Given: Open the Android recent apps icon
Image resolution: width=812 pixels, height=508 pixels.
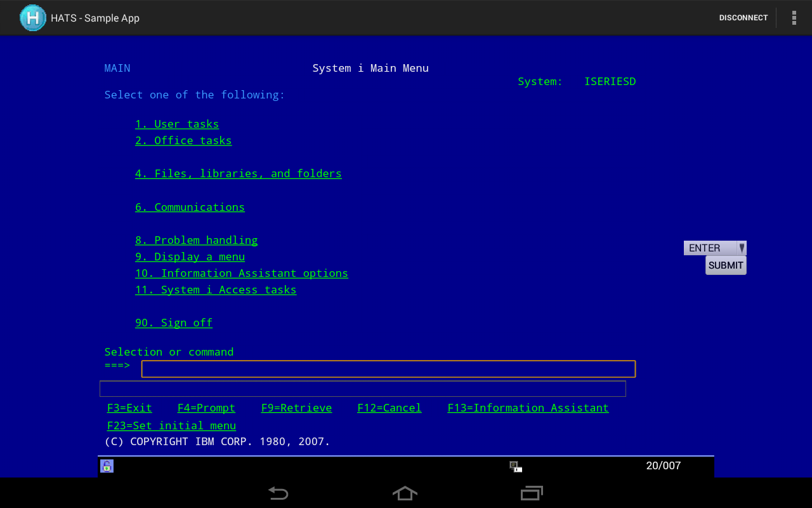Looking at the screenshot, I should coord(532,493).
